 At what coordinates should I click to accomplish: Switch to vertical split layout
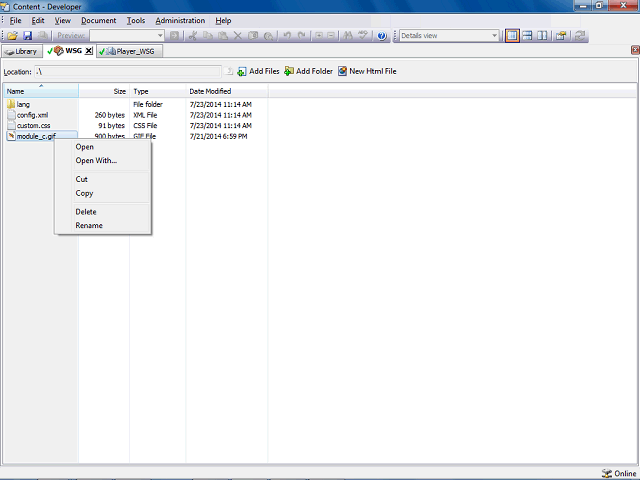tap(542, 36)
